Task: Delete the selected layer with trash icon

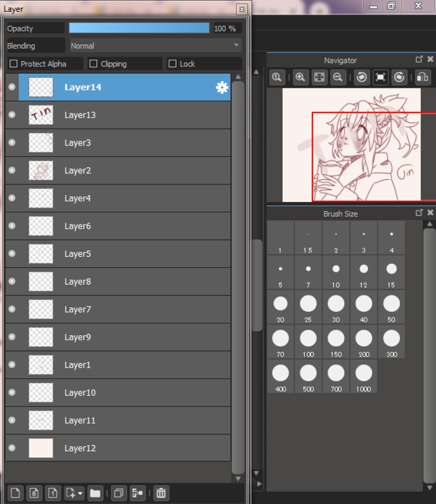Action: click(161, 493)
